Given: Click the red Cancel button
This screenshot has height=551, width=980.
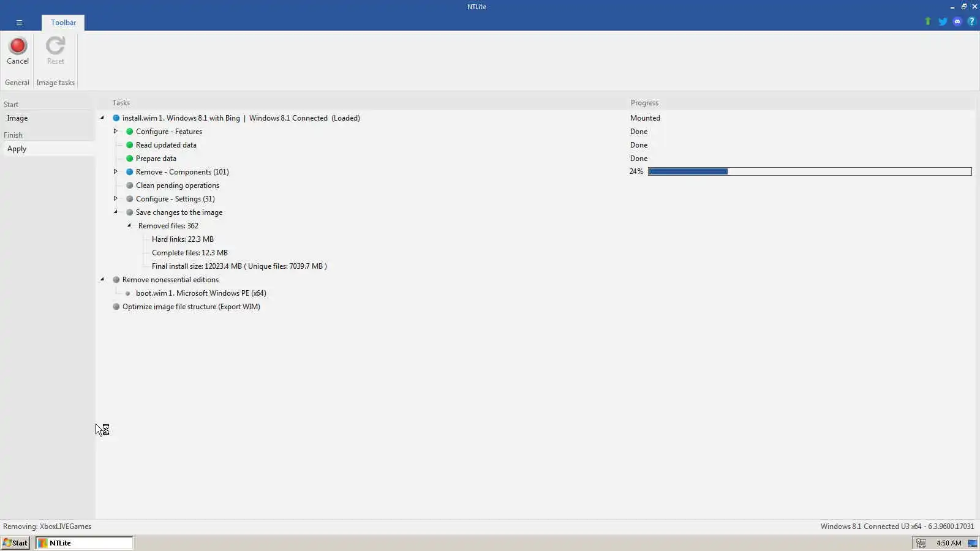Looking at the screenshot, I should click(18, 51).
